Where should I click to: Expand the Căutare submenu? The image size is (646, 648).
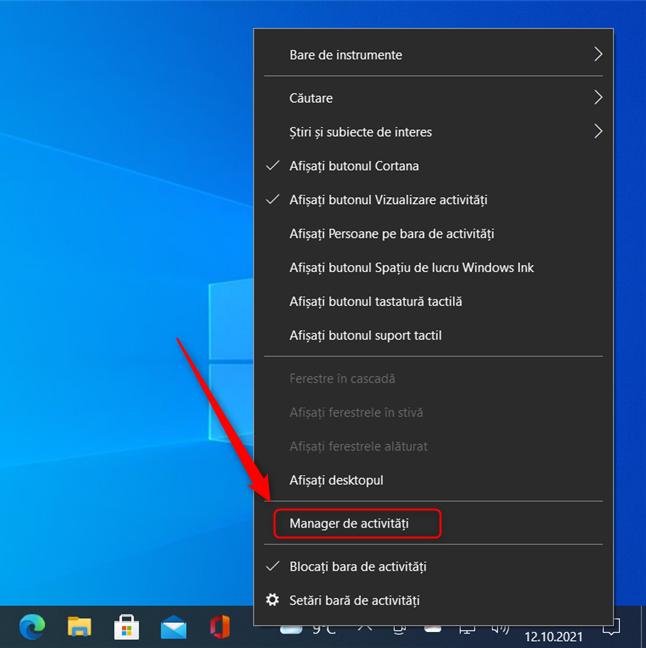[x=433, y=98]
